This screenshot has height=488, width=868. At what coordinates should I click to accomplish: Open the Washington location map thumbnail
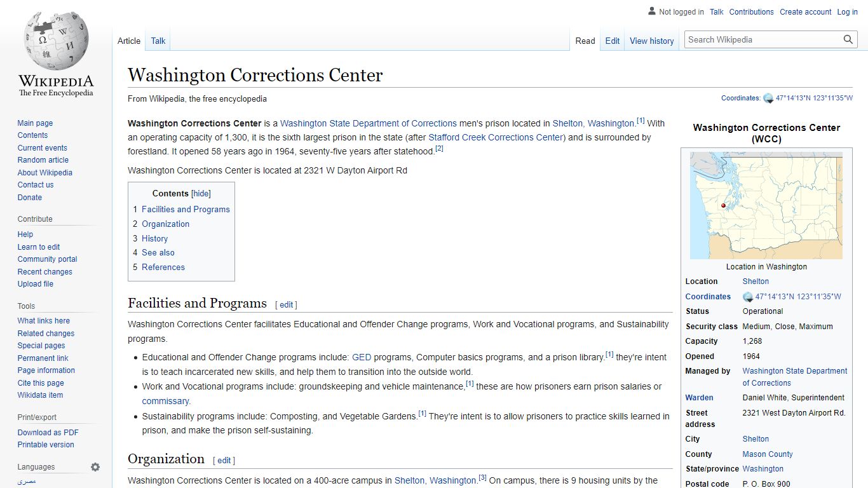tap(766, 205)
